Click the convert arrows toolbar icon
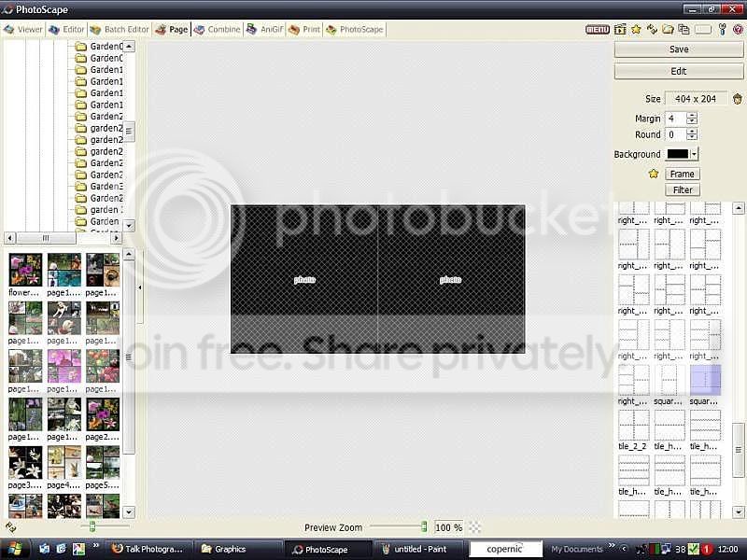Viewport: 747px width, 560px height. (x=652, y=29)
